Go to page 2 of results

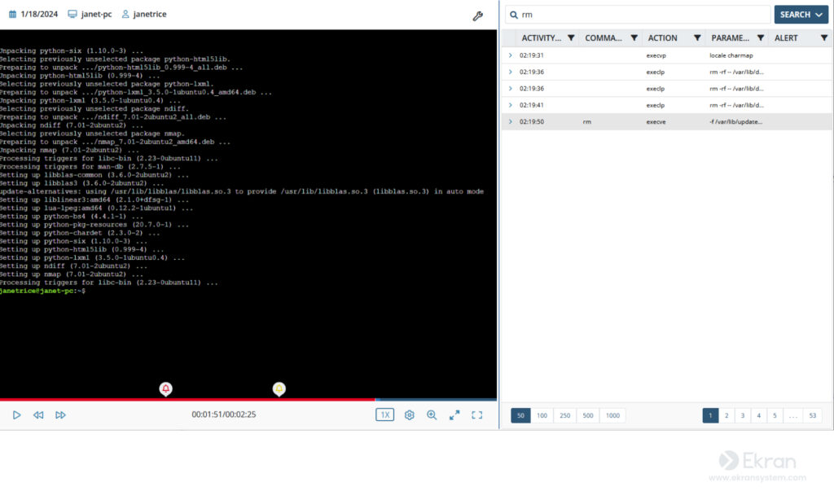[726, 415]
